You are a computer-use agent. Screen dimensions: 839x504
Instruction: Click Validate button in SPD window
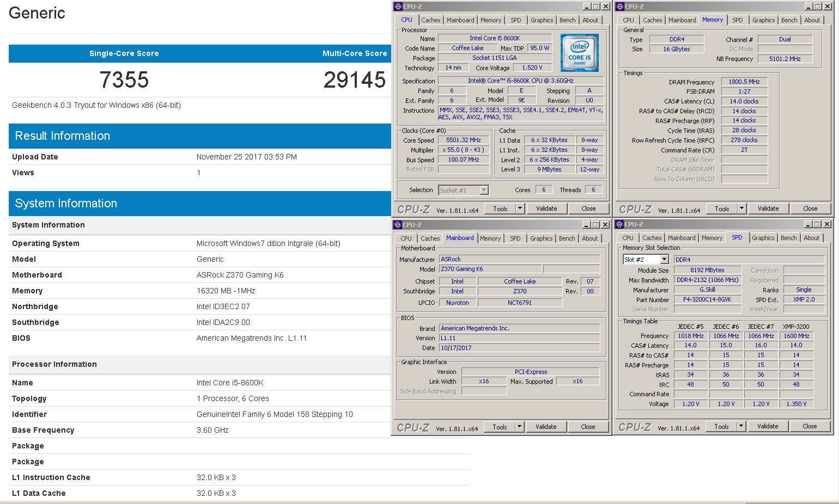click(x=768, y=426)
